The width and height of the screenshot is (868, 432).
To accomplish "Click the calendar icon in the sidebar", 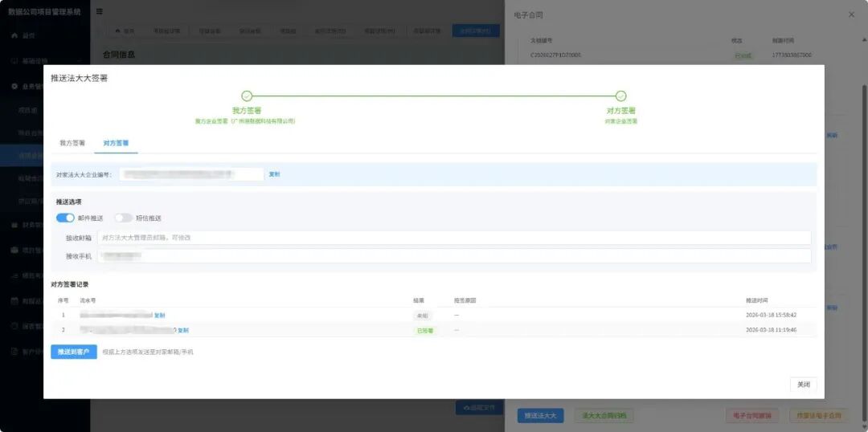I will click(14, 301).
